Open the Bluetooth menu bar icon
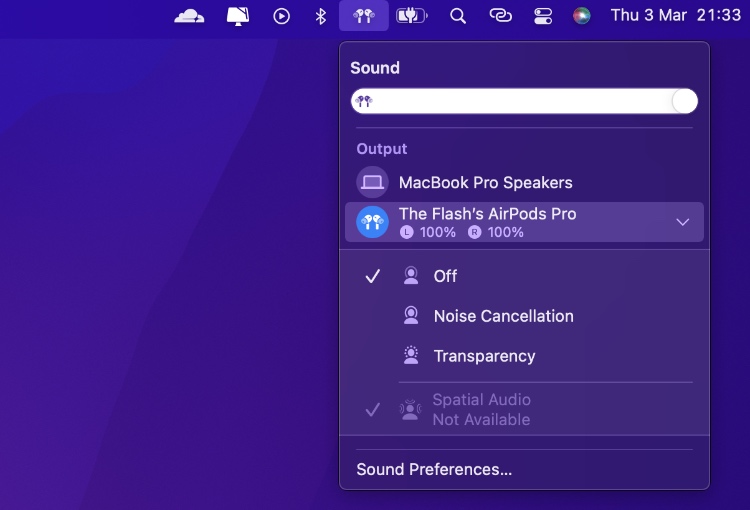Image resolution: width=750 pixels, height=510 pixels. point(320,16)
